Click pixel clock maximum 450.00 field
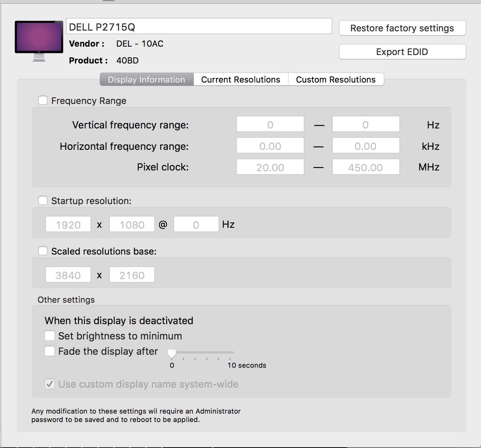The width and height of the screenshot is (481, 448). pyautogui.click(x=366, y=167)
